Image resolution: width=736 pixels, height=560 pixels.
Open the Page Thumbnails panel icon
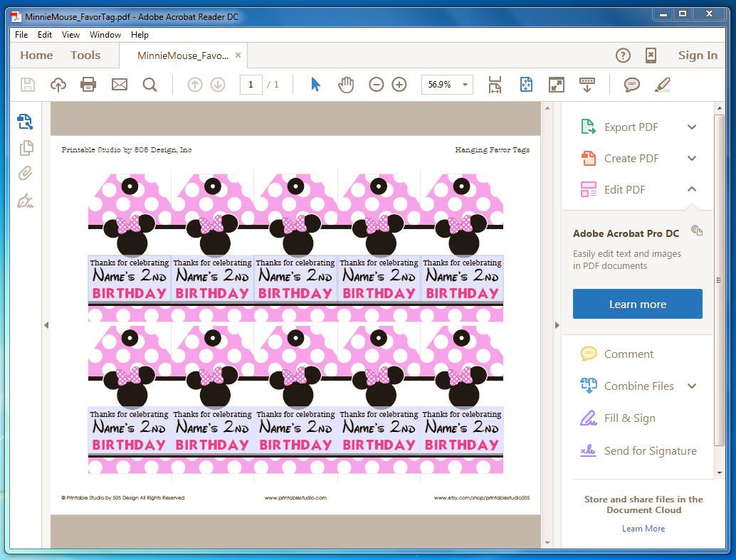click(x=26, y=148)
